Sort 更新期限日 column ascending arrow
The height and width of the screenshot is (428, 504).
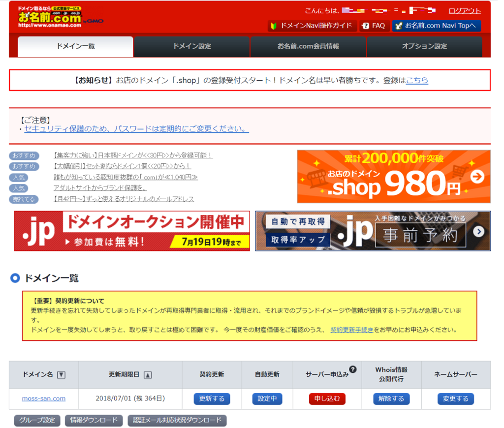[148, 375]
